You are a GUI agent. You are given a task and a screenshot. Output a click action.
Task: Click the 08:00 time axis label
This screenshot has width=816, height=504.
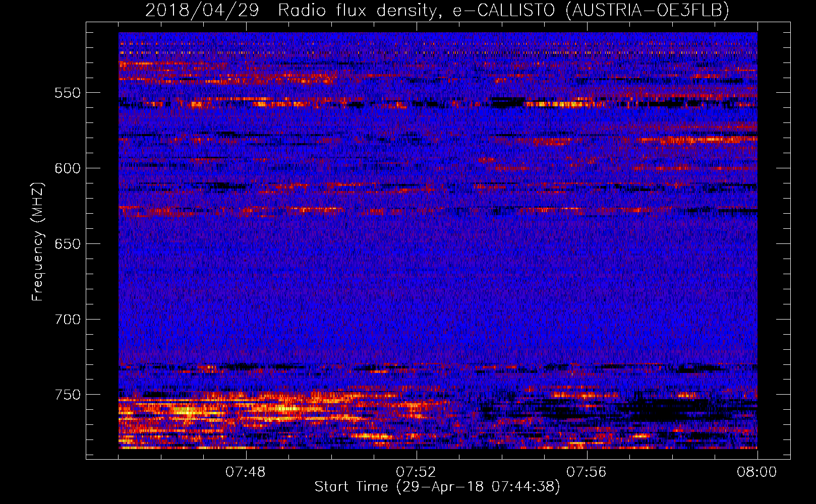tap(757, 472)
